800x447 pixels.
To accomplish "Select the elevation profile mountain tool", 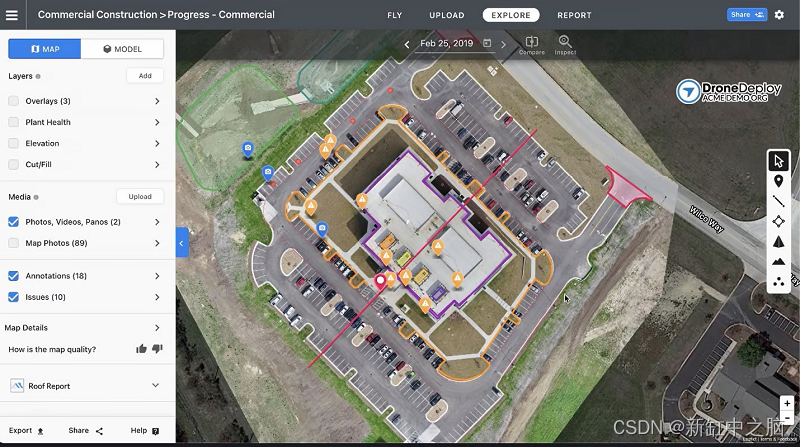I will (x=779, y=261).
